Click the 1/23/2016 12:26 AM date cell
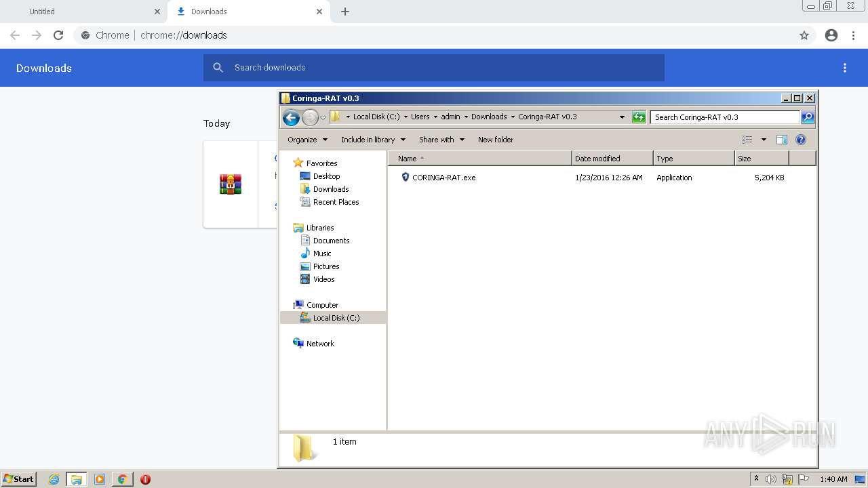This screenshot has width=868, height=488. [x=608, y=178]
